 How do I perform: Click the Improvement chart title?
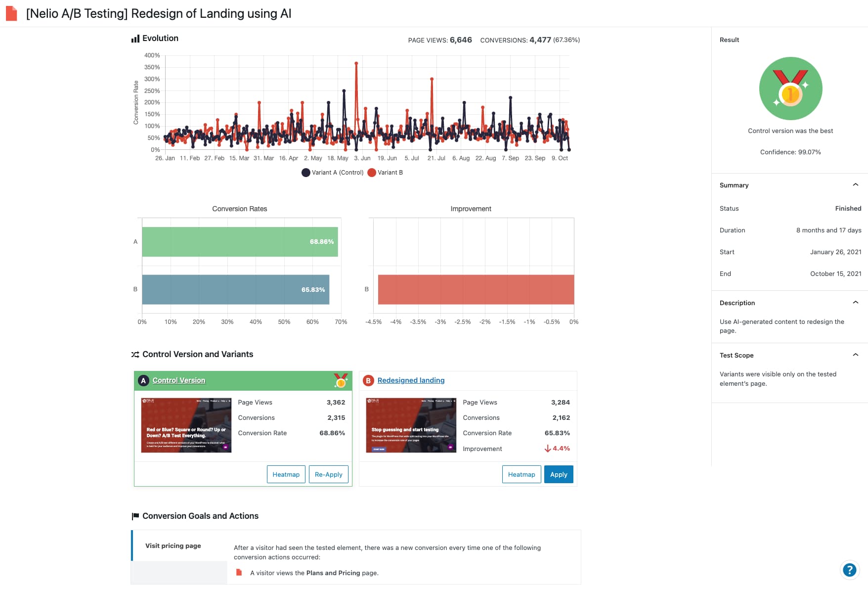(x=471, y=209)
